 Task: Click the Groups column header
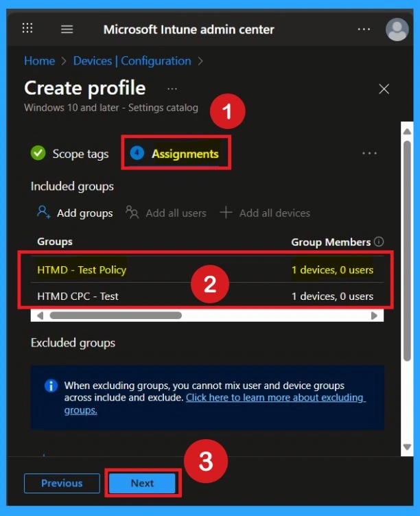pos(55,242)
